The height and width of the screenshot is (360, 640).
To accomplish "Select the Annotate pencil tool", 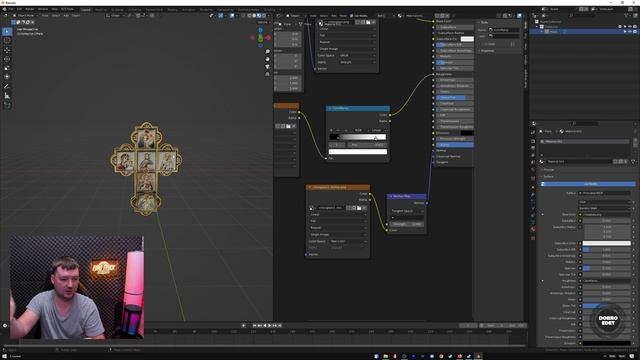I will point(7,87).
